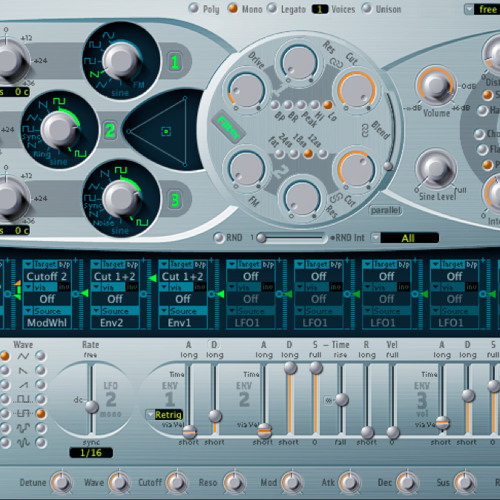This screenshot has width=500, height=500.
Task: Toggle Oscillator 2 on/off button
Action: (110, 130)
